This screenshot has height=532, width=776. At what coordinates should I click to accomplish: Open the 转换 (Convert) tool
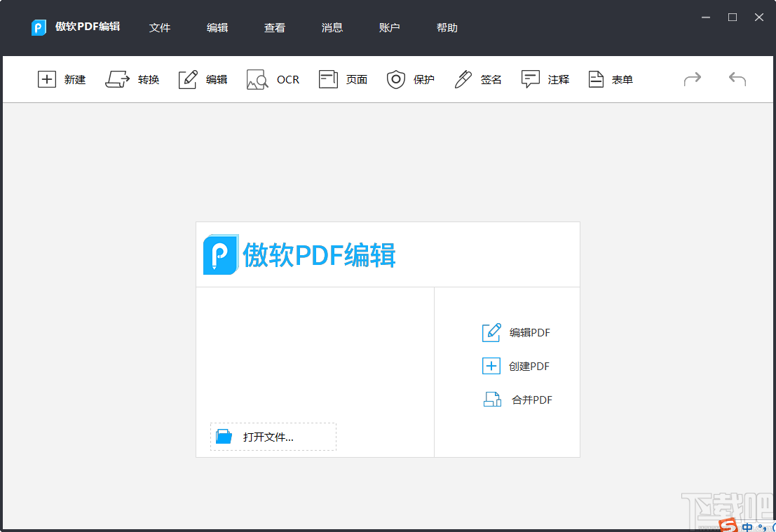[x=132, y=79]
